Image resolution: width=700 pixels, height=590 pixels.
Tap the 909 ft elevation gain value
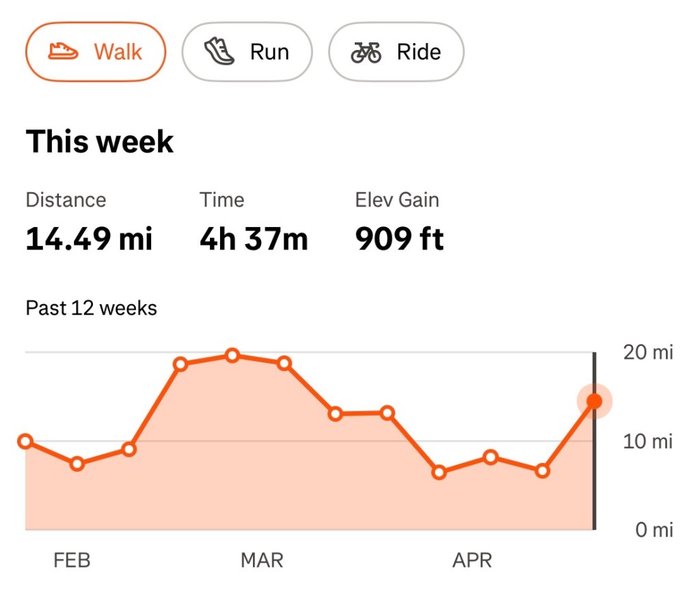(399, 239)
